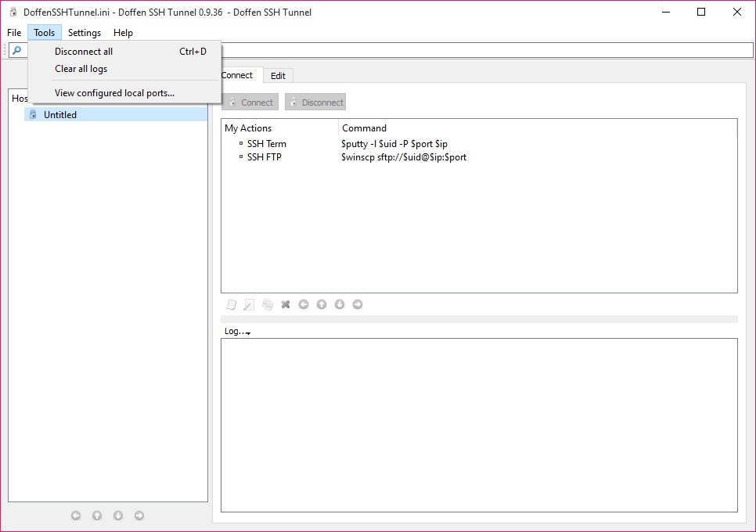Open the Help menu
756x532 pixels.
[x=123, y=33]
